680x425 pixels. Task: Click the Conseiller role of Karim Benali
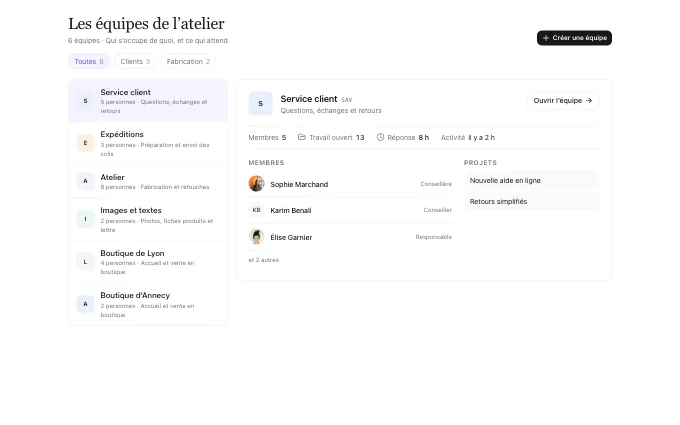(438, 210)
